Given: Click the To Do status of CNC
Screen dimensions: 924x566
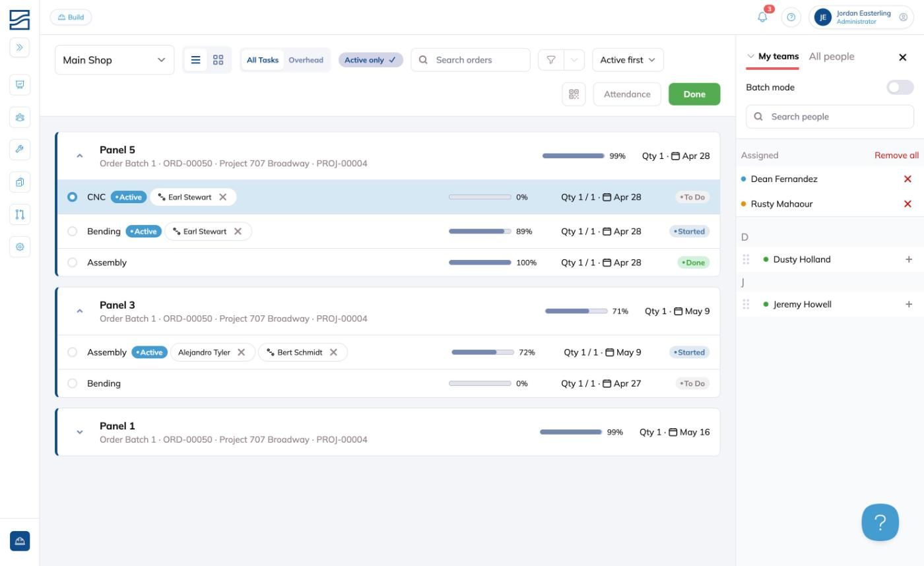Looking at the screenshot, I should [692, 197].
